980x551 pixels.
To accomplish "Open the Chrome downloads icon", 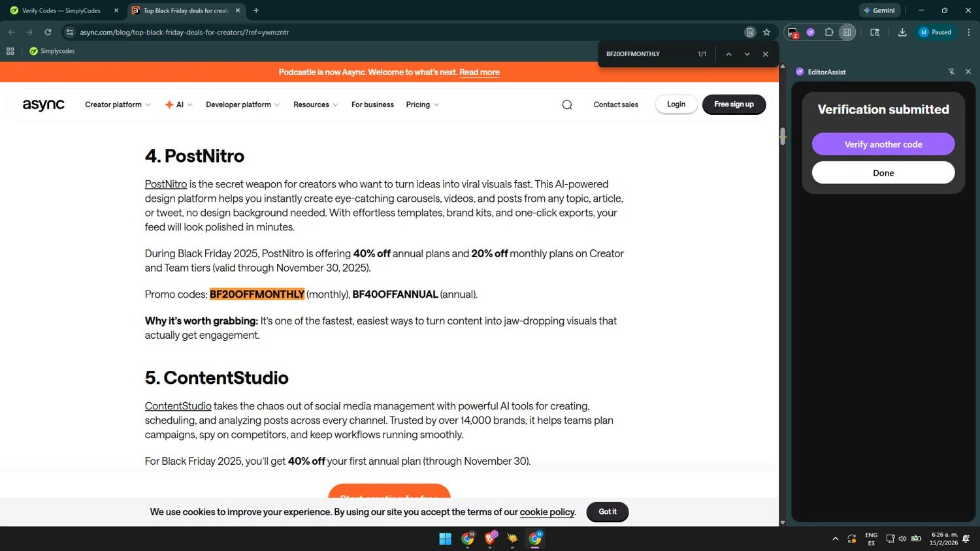I will (902, 32).
